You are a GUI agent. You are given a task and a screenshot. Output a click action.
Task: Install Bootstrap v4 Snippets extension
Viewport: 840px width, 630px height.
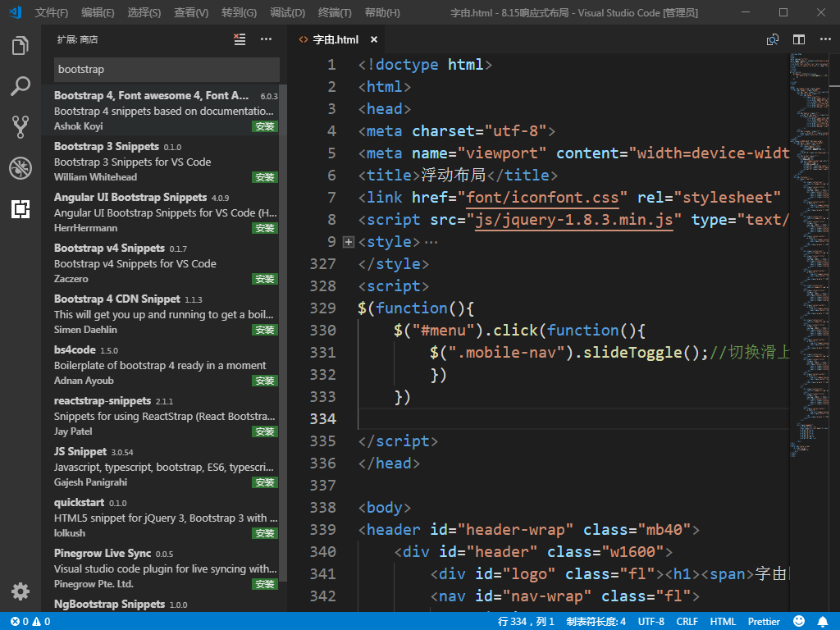pyautogui.click(x=265, y=279)
